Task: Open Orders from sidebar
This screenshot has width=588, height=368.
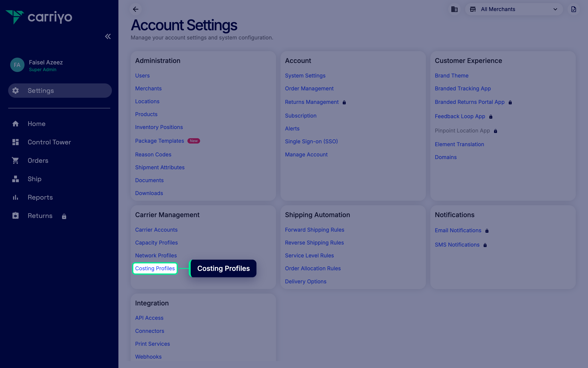Action: pyautogui.click(x=38, y=160)
